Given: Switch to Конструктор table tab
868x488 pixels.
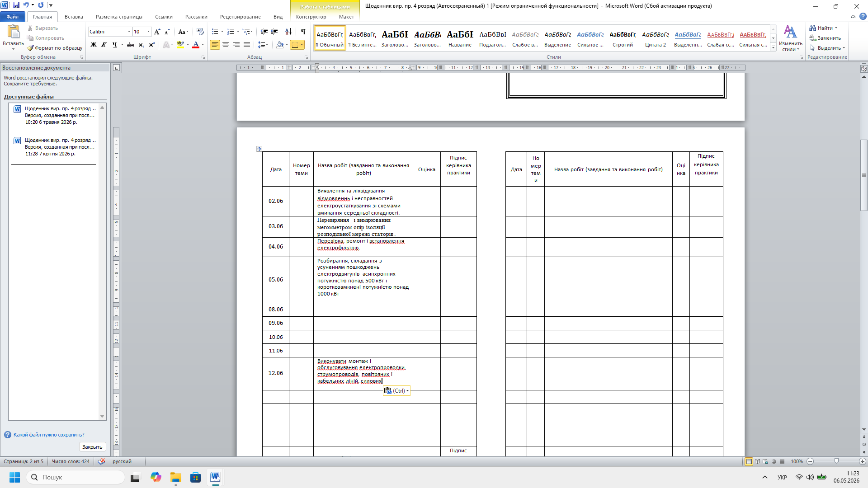Looking at the screenshot, I should click(x=311, y=17).
